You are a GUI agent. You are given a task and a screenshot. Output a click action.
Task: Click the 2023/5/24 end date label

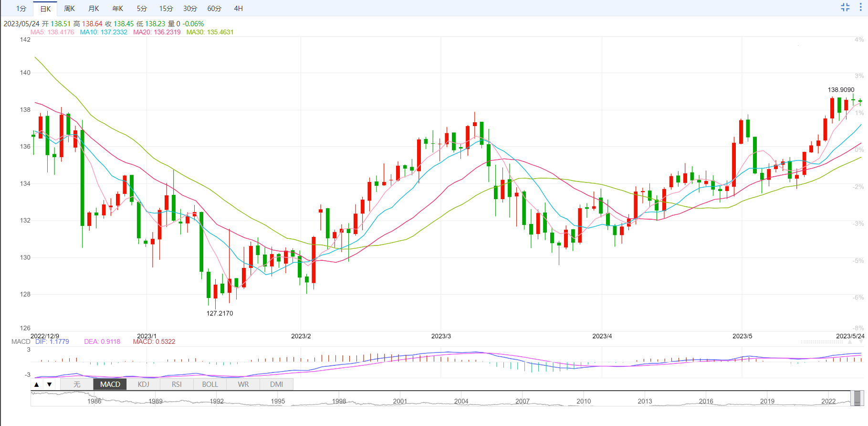click(x=850, y=336)
